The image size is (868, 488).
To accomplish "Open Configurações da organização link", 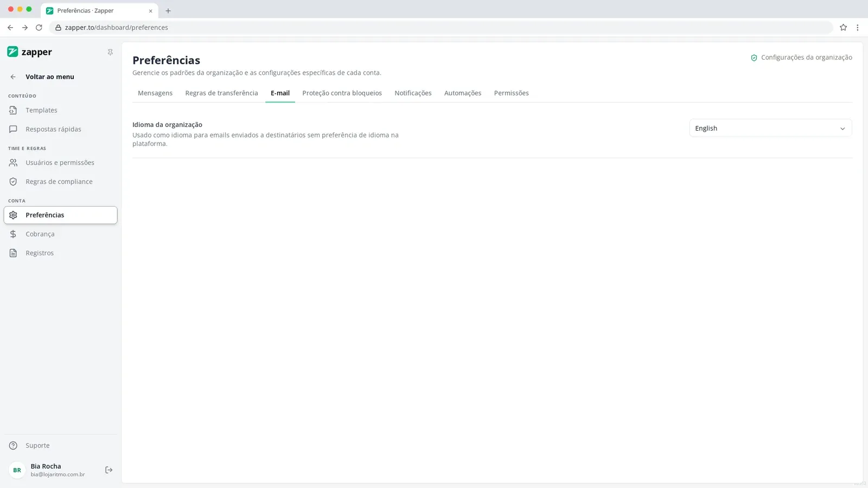I will click(x=801, y=57).
